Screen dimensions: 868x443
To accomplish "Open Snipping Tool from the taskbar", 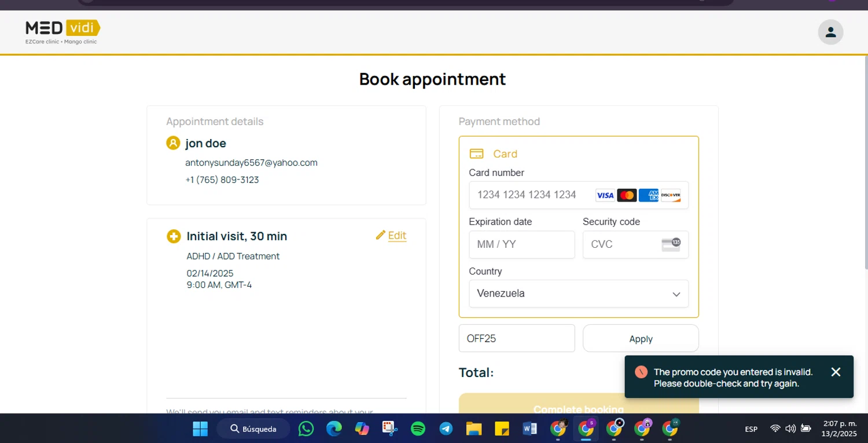I will (x=390, y=429).
